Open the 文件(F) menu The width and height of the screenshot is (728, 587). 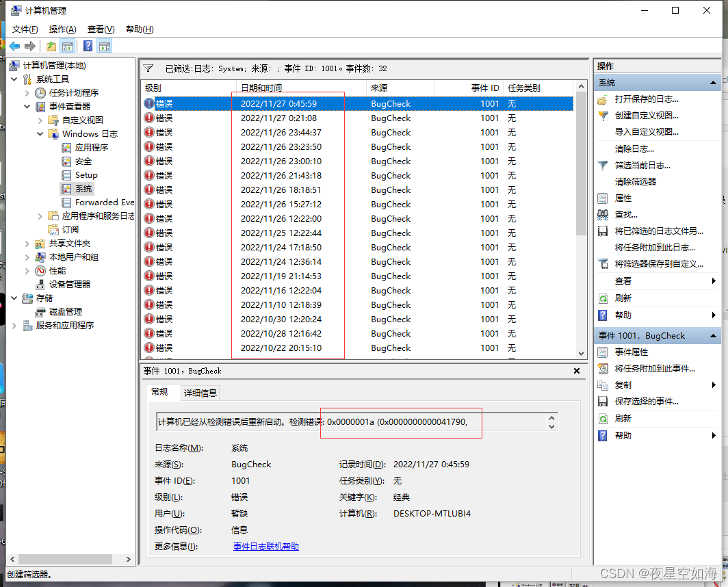coord(25,29)
